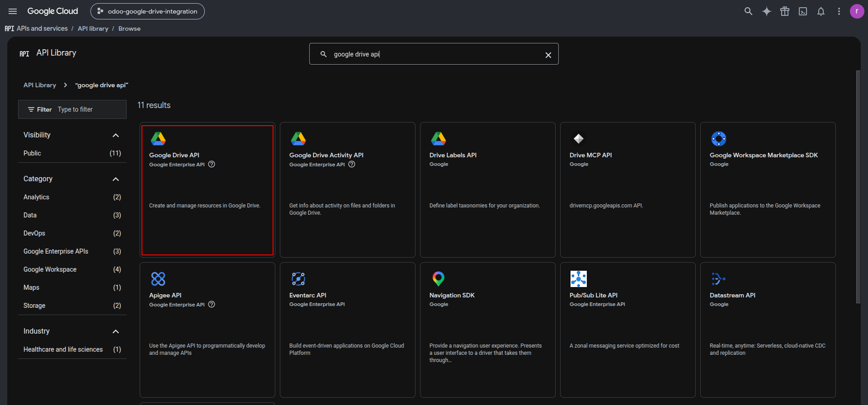Filter by Google Enterprise APIs category
Image resolution: width=868 pixels, height=405 pixels.
pyautogui.click(x=72, y=251)
